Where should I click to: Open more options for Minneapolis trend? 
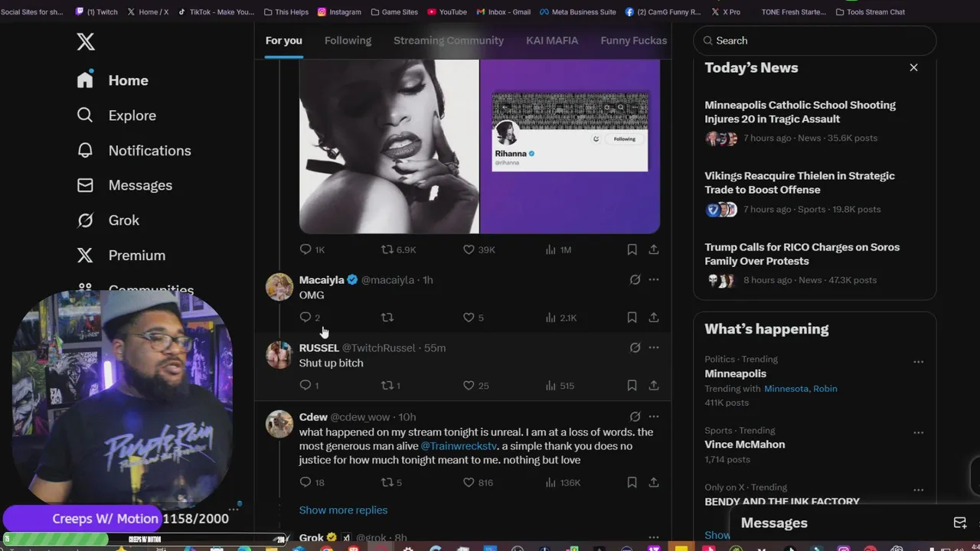pyautogui.click(x=918, y=362)
